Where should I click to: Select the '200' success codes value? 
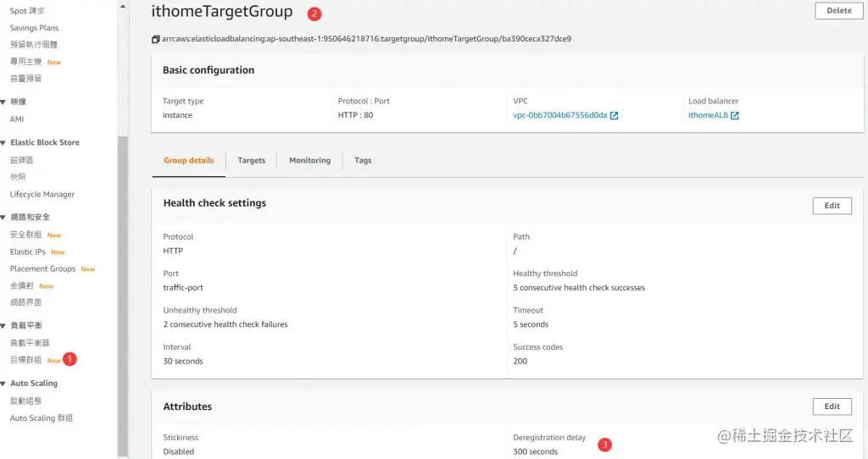tap(520, 361)
